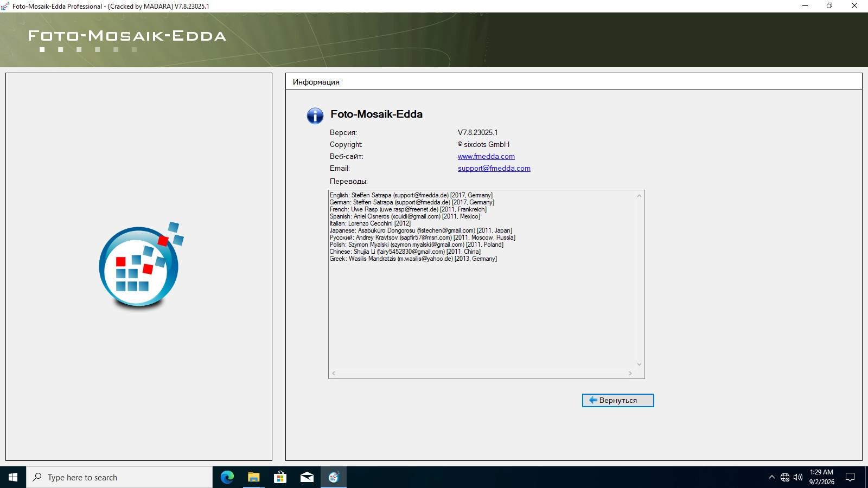This screenshot has height=488, width=868.
Task: Open the network icon in the system tray
Action: [785, 477]
